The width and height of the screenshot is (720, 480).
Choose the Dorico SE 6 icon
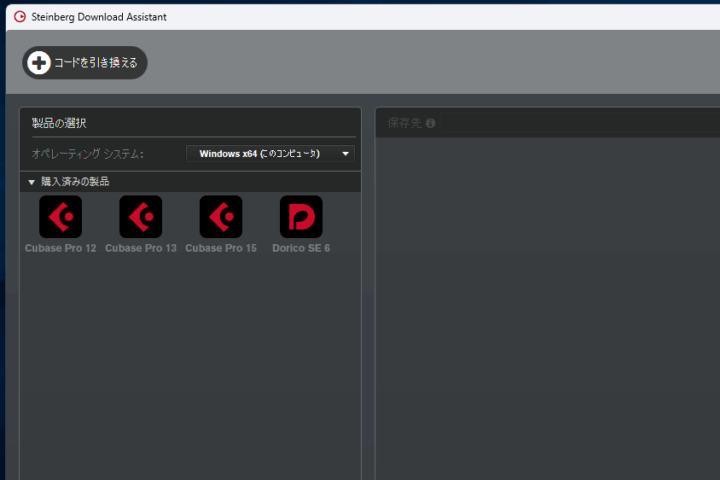301,216
